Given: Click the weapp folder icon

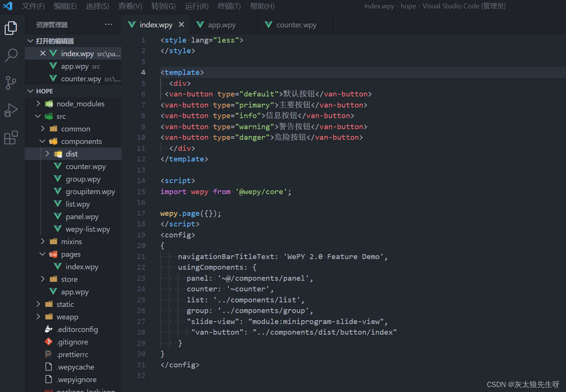Looking at the screenshot, I should (49, 317).
